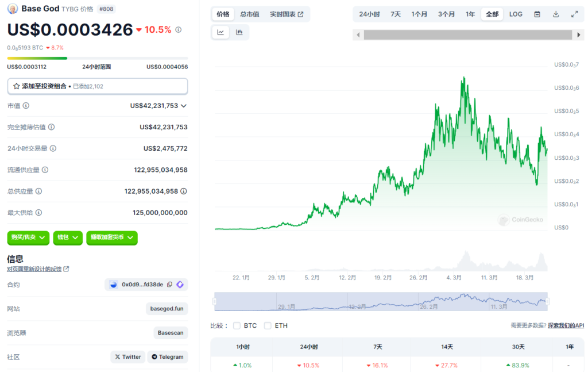Click the info icon beside 24小时交易量
588x372 pixels.
coord(53,148)
